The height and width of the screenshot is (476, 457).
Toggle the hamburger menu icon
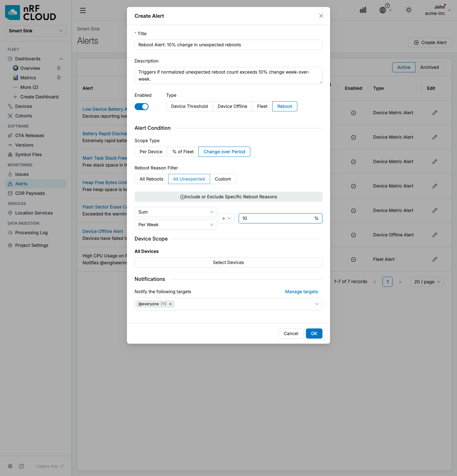click(83, 10)
